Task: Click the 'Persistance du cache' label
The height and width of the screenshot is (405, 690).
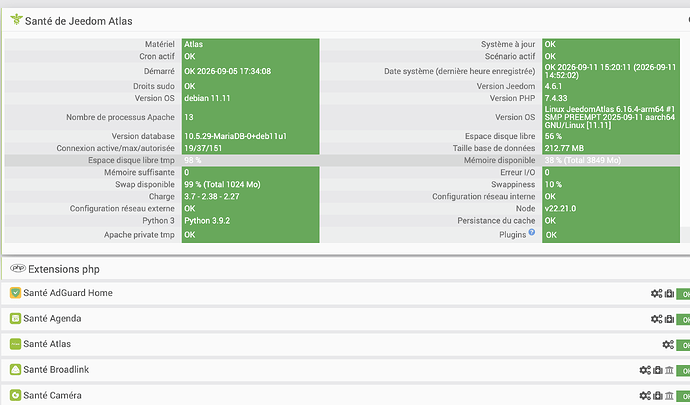Action: tap(496, 220)
